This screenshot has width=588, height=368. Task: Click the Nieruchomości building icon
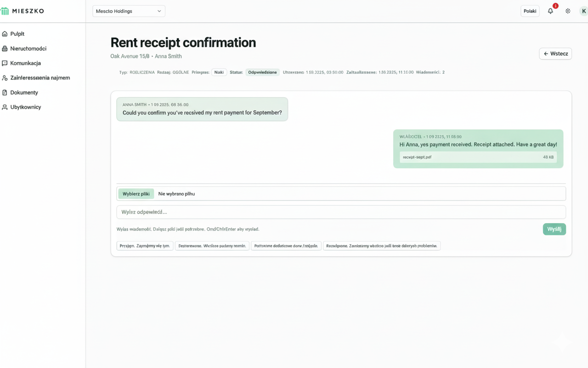click(x=5, y=49)
